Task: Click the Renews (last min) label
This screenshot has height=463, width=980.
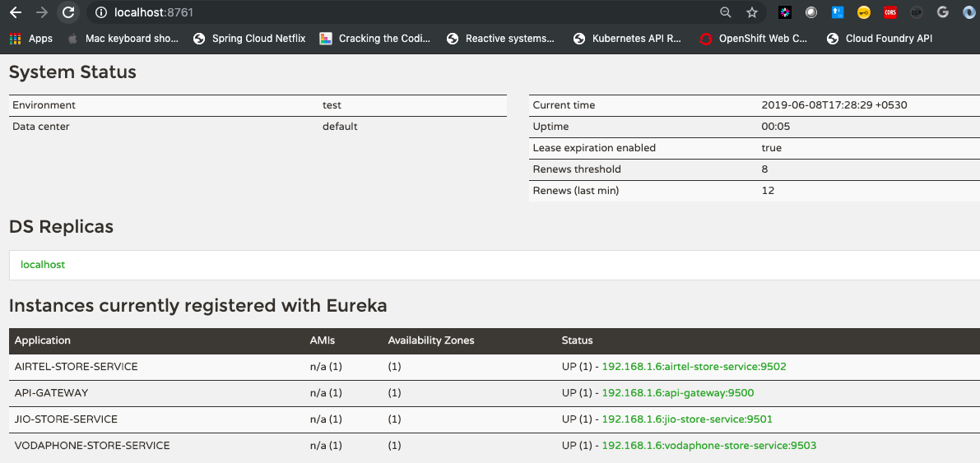Action: coord(576,191)
